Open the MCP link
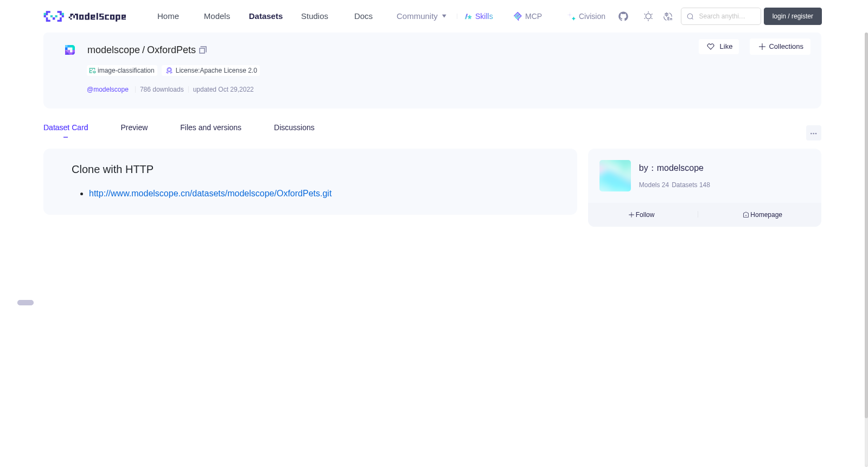 tap(528, 16)
